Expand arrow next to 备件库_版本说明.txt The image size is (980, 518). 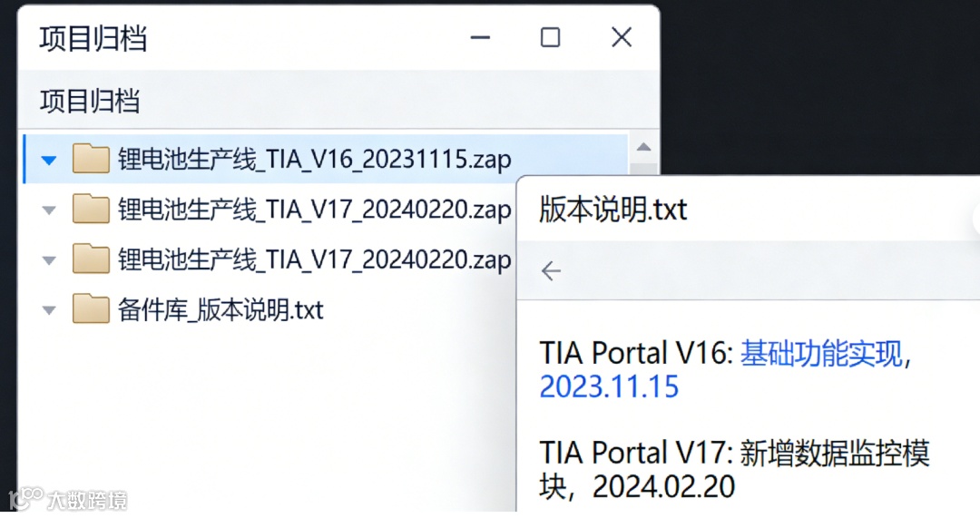49,310
